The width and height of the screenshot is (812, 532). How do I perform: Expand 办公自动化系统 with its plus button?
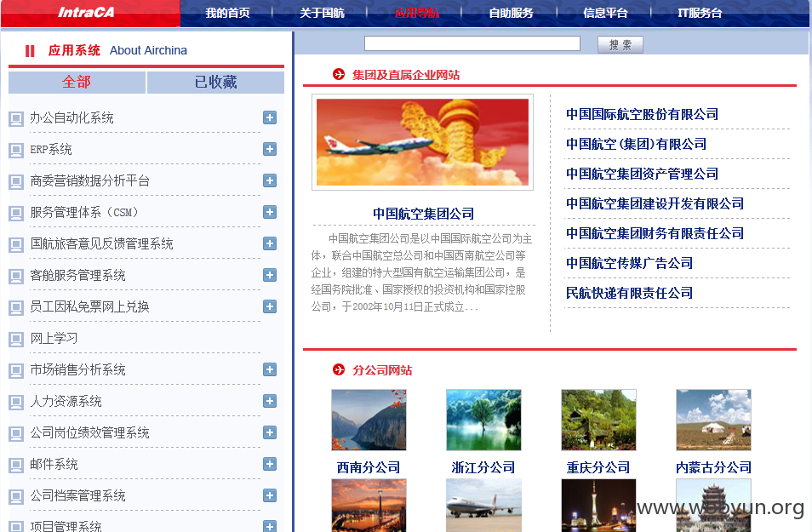pos(270,117)
